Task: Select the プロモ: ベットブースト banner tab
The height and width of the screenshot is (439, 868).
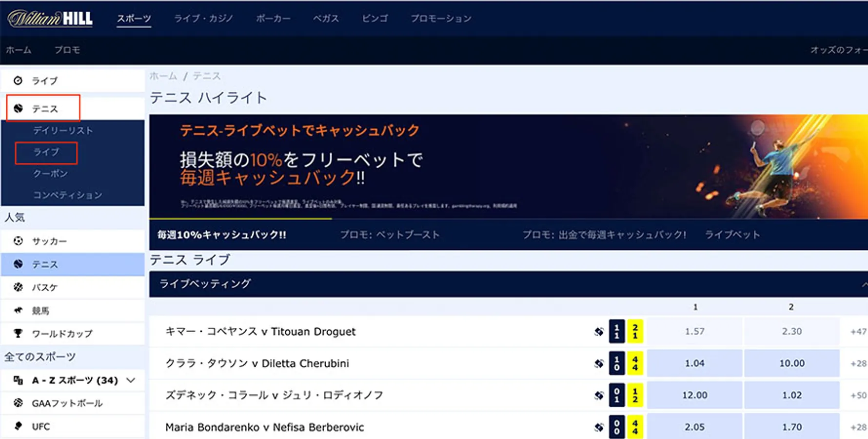Action: [x=390, y=235]
